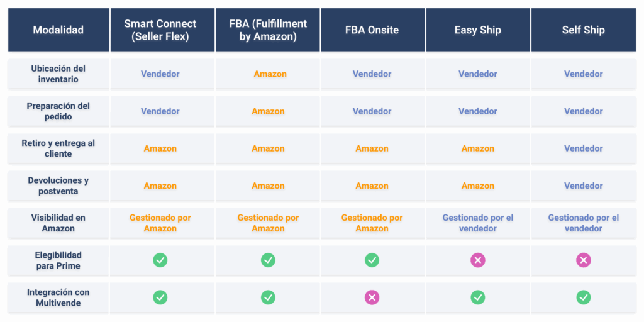Select the Smart Connect (Seller Flex) header
The image size is (644, 322).
[162, 30]
